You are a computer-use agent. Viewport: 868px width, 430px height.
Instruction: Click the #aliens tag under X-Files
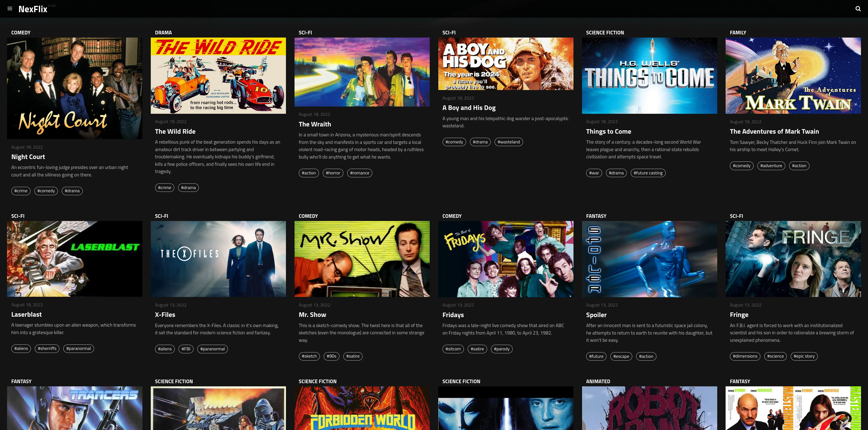(x=165, y=349)
